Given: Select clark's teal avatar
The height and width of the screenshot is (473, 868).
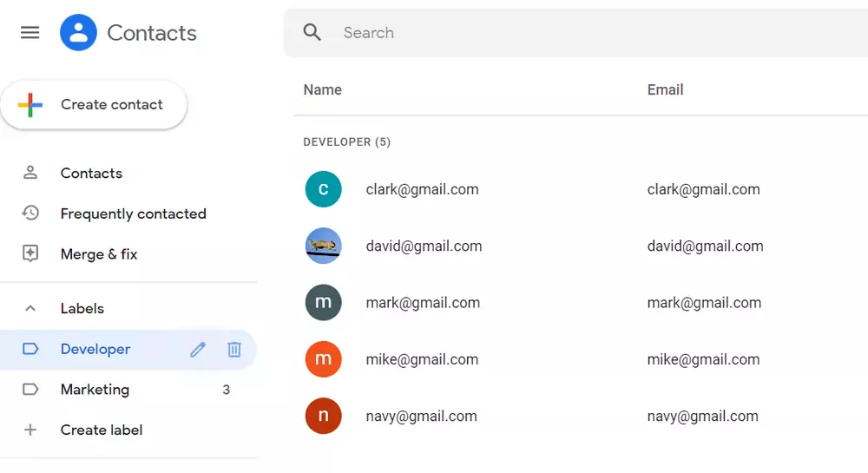Looking at the screenshot, I should [323, 189].
